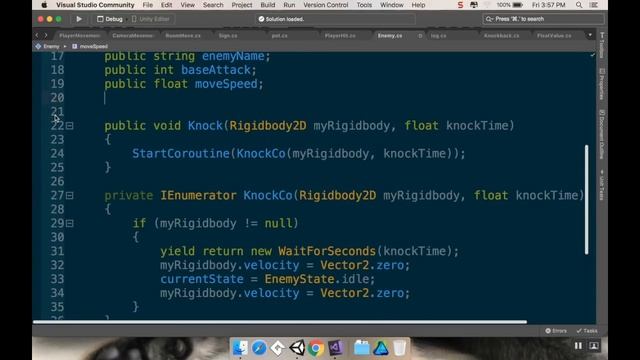Image resolution: width=640 pixels, height=360 pixels.
Task: Click the Solution loaded status area
Action: (335, 19)
